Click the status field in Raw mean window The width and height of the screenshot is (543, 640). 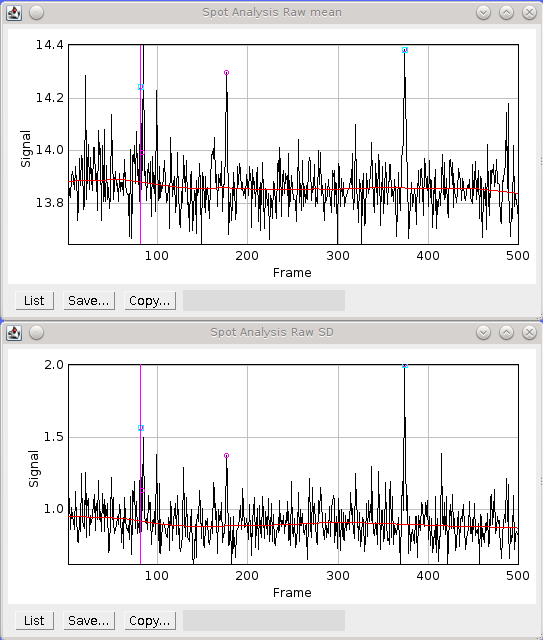coord(264,300)
